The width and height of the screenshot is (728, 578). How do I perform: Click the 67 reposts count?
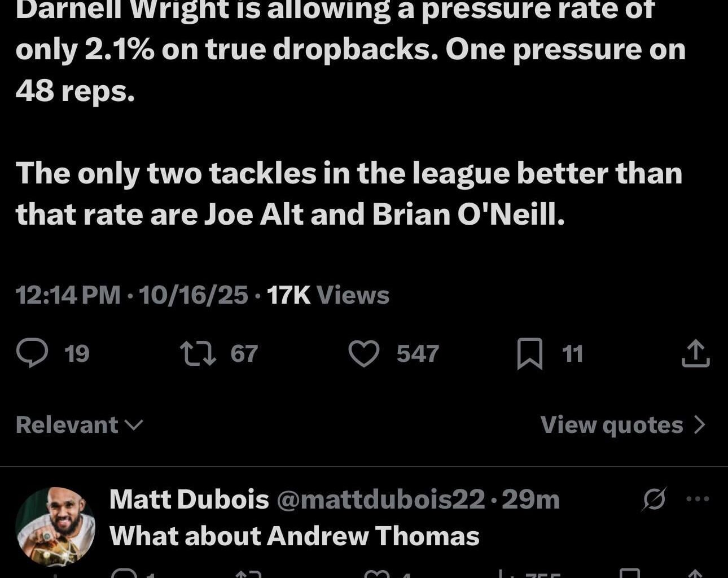(x=244, y=354)
